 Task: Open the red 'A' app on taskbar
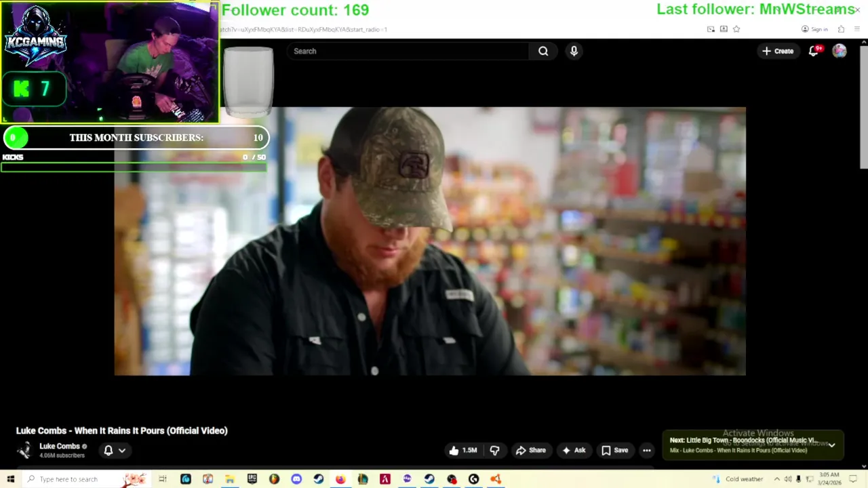(385, 479)
